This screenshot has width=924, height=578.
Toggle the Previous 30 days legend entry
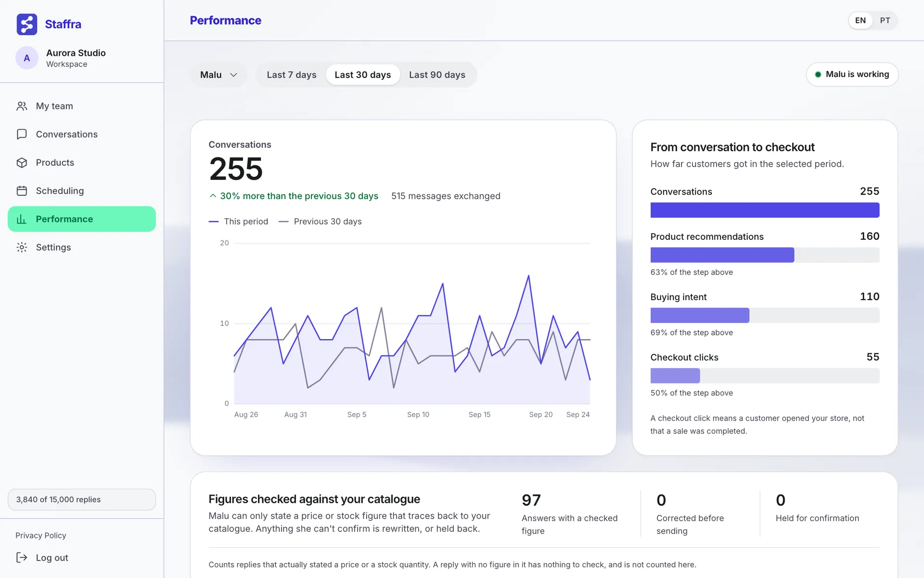point(320,222)
